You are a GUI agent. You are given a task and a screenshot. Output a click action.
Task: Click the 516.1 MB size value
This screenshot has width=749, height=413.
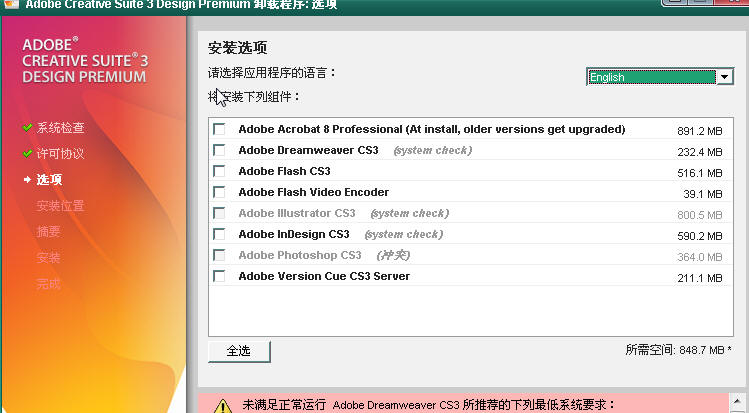pos(700,173)
